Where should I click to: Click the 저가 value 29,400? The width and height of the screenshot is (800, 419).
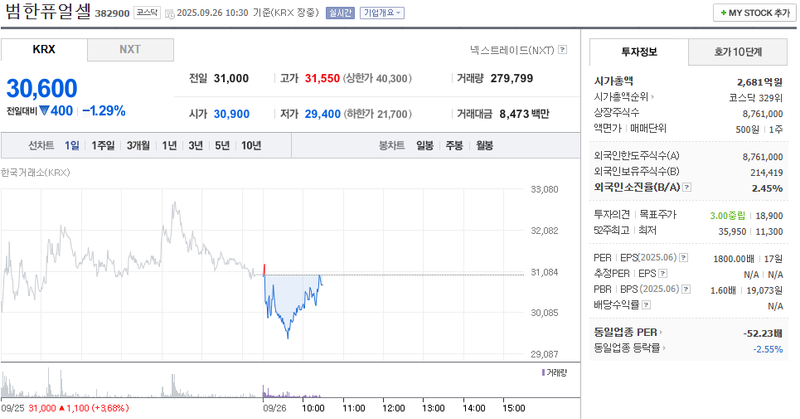pos(322,114)
